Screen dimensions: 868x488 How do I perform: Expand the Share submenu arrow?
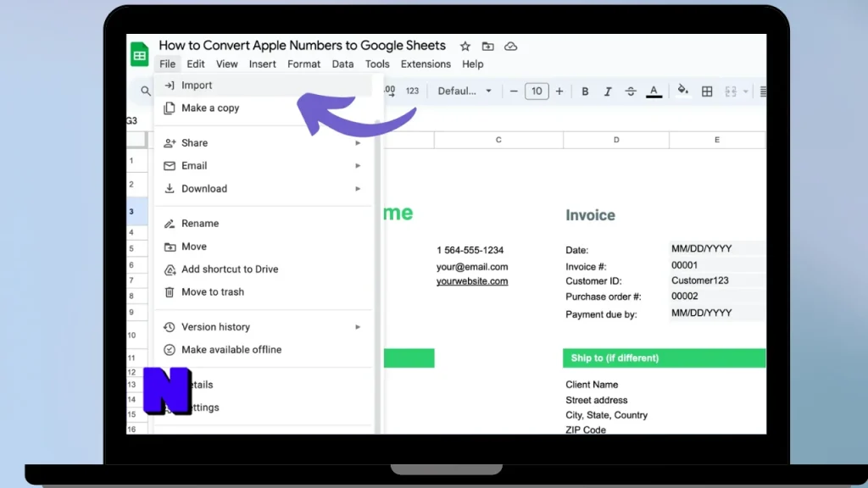click(x=358, y=143)
